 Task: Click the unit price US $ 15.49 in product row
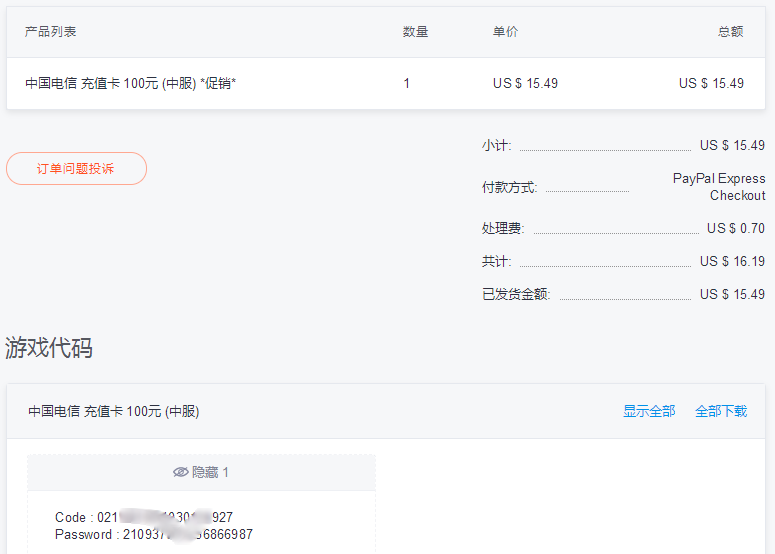[525, 83]
